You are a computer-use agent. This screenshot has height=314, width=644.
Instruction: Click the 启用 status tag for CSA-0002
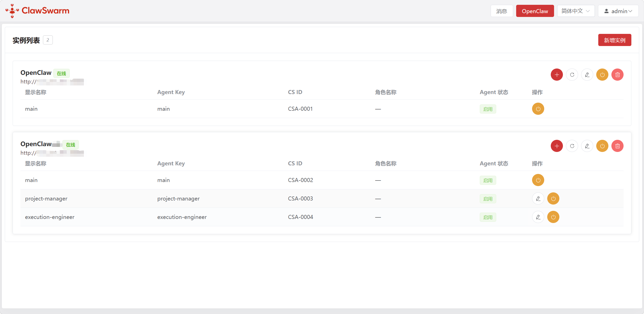pos(488,180)
